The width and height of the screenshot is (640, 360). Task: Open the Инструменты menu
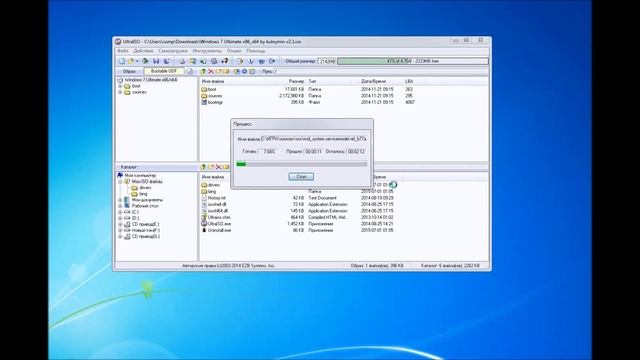(207, 51)
